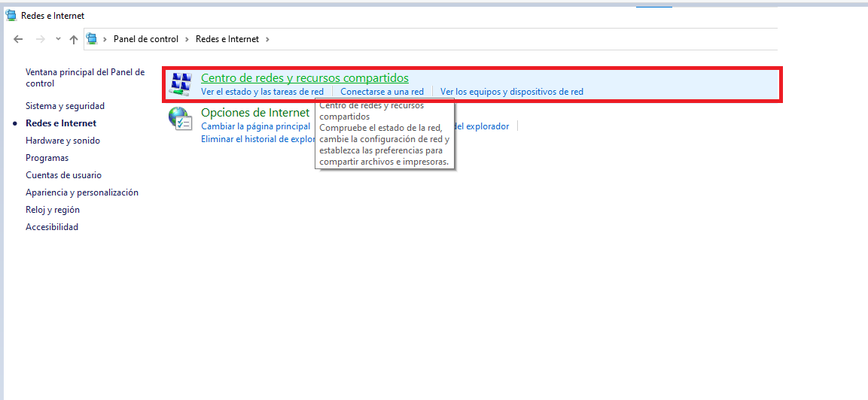Select Panel de control breadcrumb
This screenshot has width=868, height=400.
146,39
